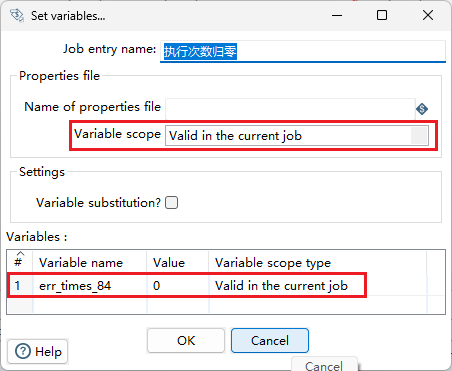Image resolution: width=452 pixels, height=371 pixels.
Task: Click the Value column header
Action: pyautogui.click(x=178, y=263)
